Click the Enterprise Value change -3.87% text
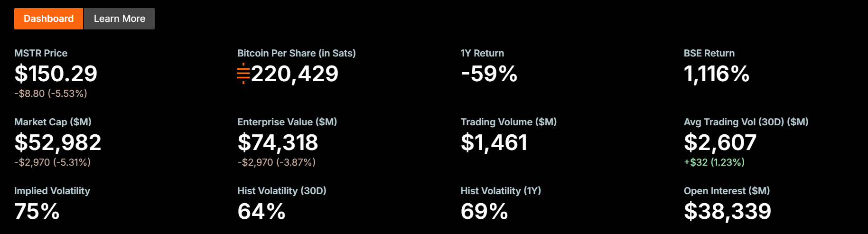 (x=296, y=162)
